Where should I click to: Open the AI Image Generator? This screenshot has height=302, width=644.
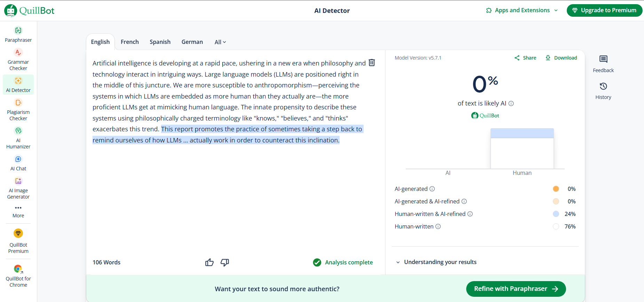18,181
